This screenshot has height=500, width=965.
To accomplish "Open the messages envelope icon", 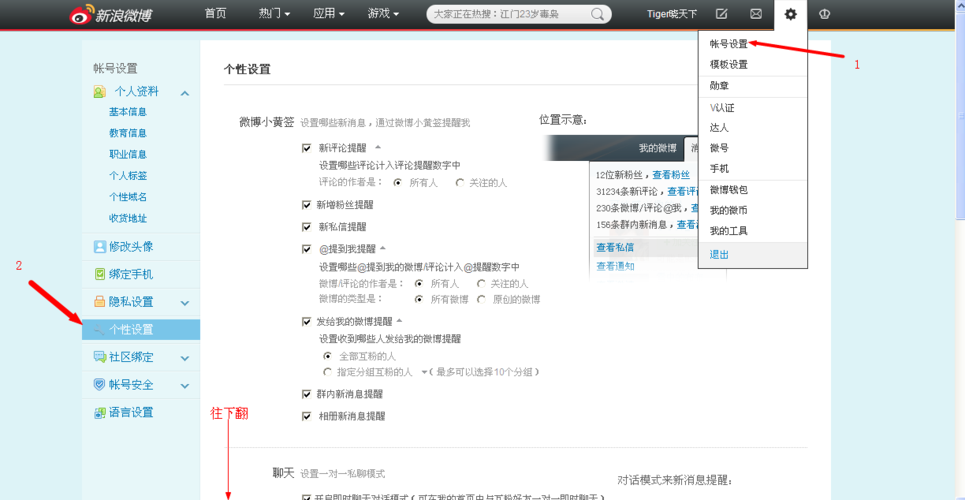I will coord(756,14).
